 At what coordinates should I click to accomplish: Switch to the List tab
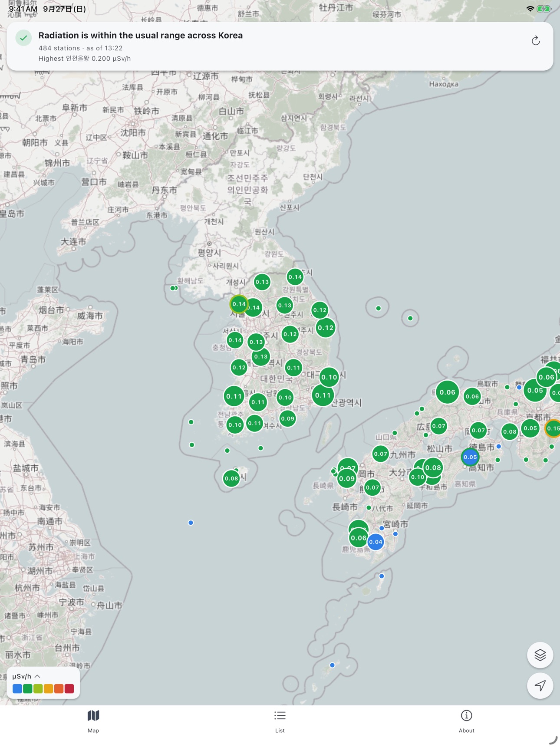tap(280, 721)
